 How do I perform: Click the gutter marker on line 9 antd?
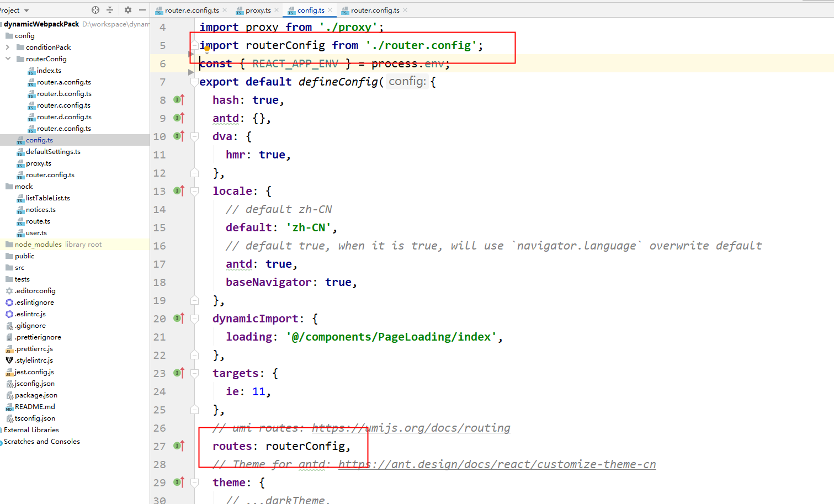[179, 118]
